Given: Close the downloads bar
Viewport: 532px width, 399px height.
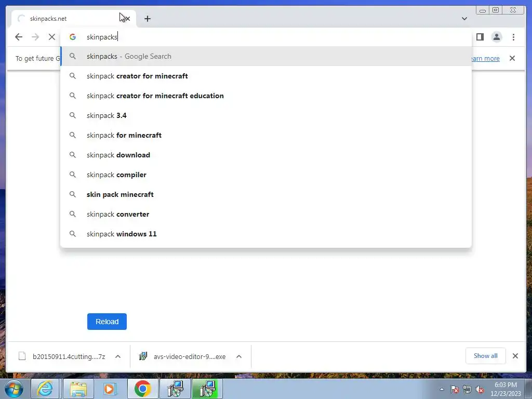Looking at the screenshot, I should [x=515, y=356].
